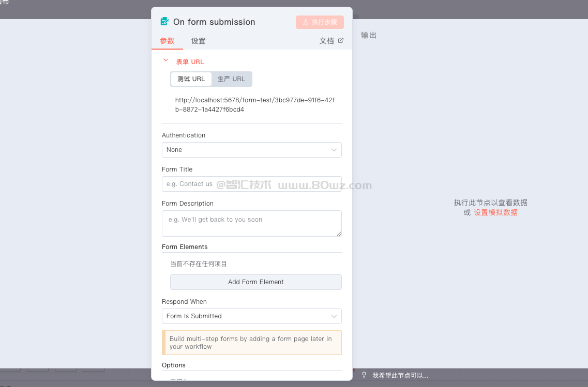
Task: Click the Add Form Element button
Action: click(x=255, y=282)
